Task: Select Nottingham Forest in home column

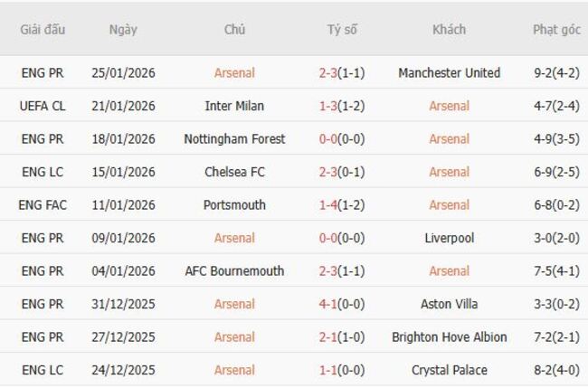Action: click(x=234, y=138)
